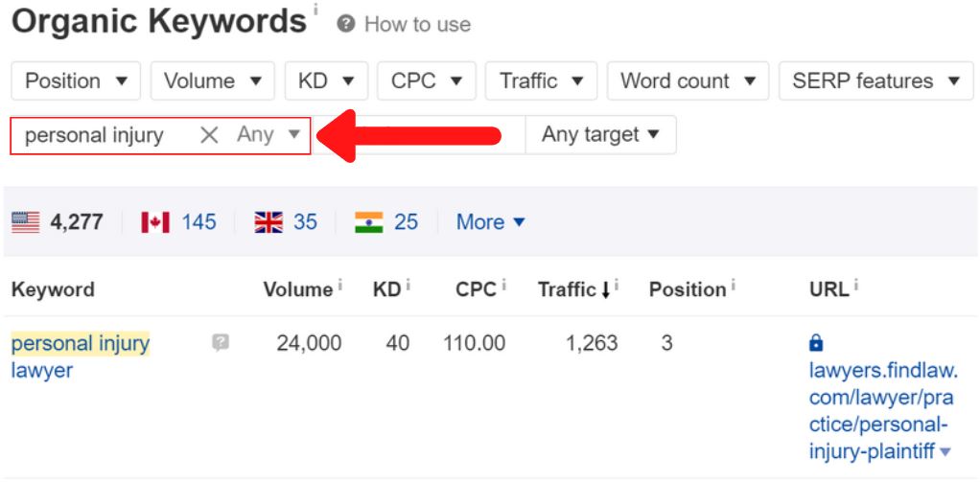Image resolution: width=980 pixels, height=482 pixels.
Task: Click the How to use help icon
Action: pos(345,24)
